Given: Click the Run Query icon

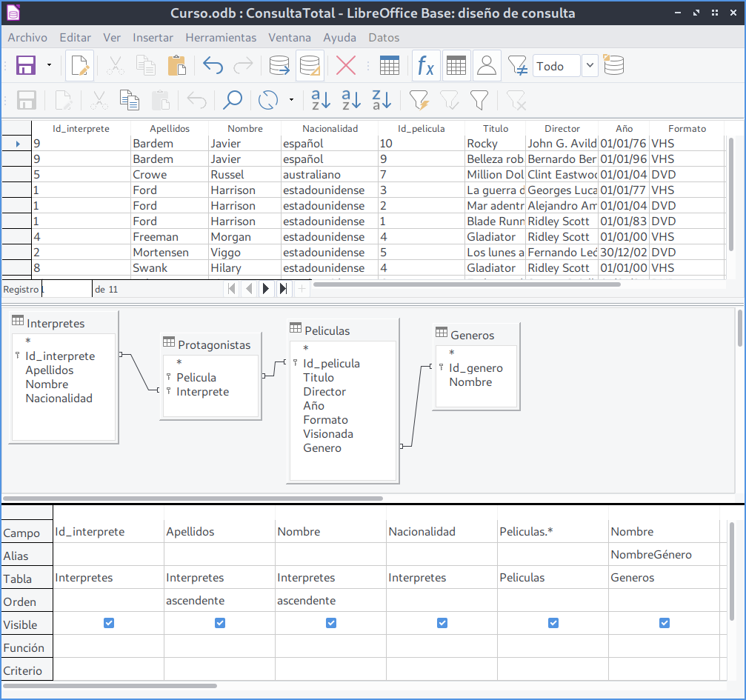Looking at the screenshot, I should coord(279,66).
